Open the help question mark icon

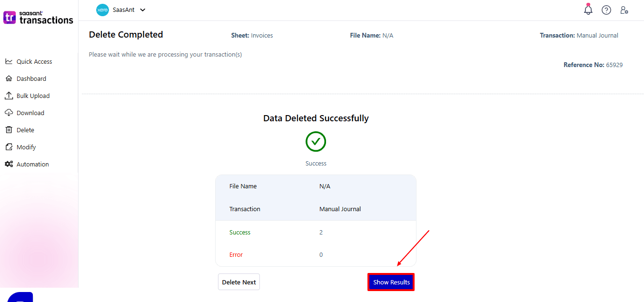point(606,10)
